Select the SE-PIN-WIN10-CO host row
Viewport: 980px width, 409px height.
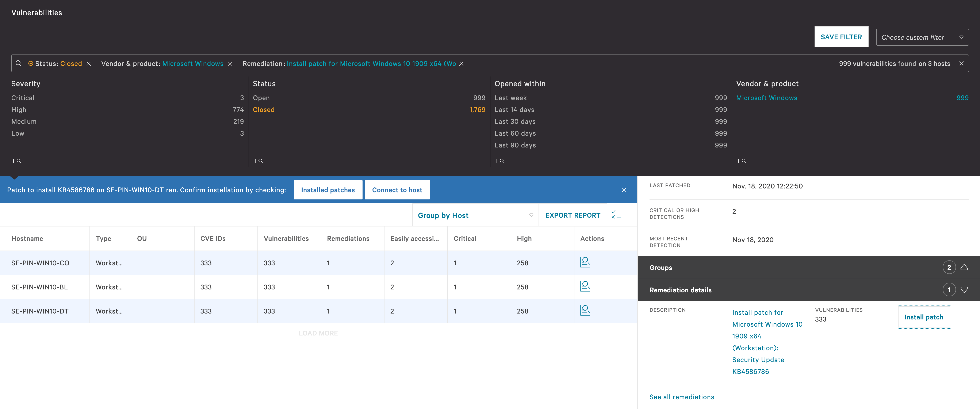tap(318, 263)
